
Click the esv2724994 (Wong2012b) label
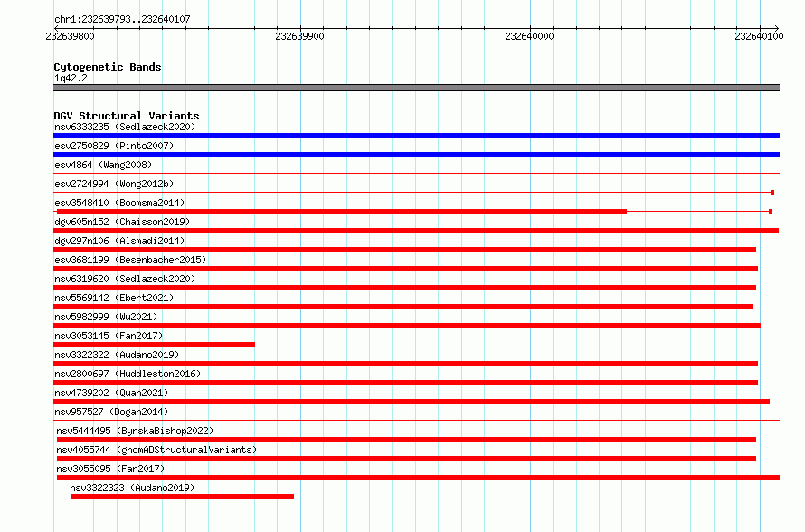114,184
